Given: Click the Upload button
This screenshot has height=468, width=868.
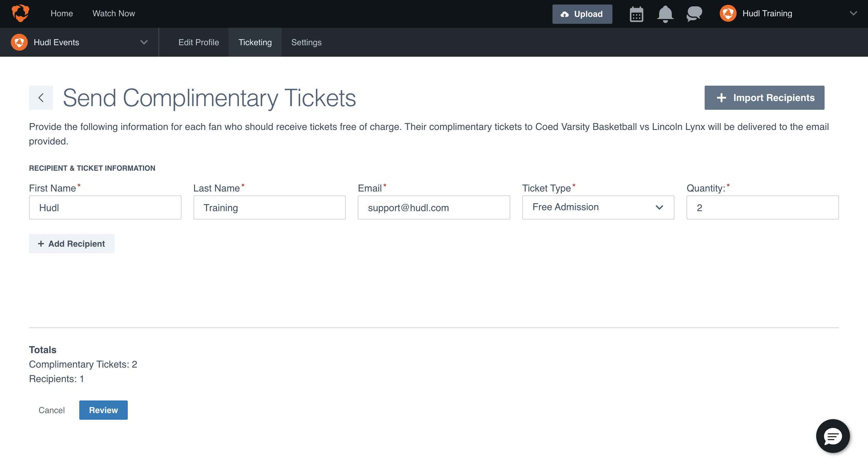Looking at the screenshot, I should pos(582,14).
